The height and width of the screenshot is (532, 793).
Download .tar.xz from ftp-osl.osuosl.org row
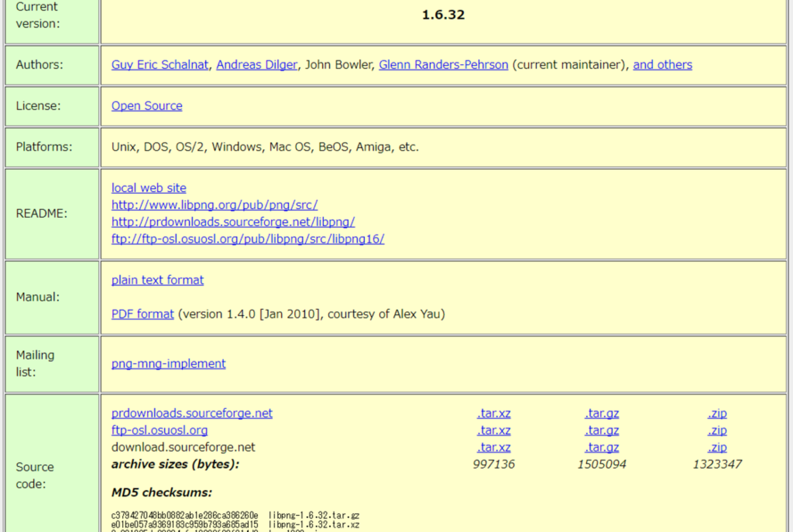493,430
